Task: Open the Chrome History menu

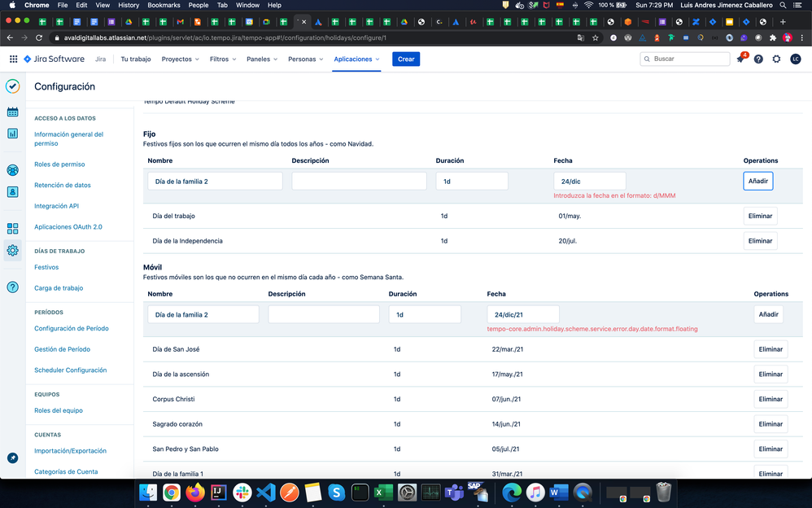Action: [x=129, y=5]
